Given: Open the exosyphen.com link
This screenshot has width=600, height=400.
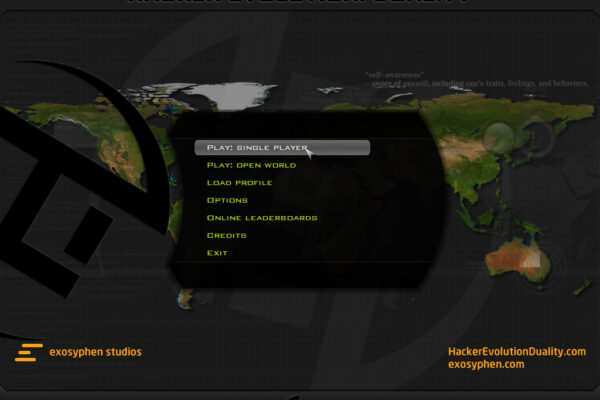Looking at the screenshot, I should (x=487, y=365).
